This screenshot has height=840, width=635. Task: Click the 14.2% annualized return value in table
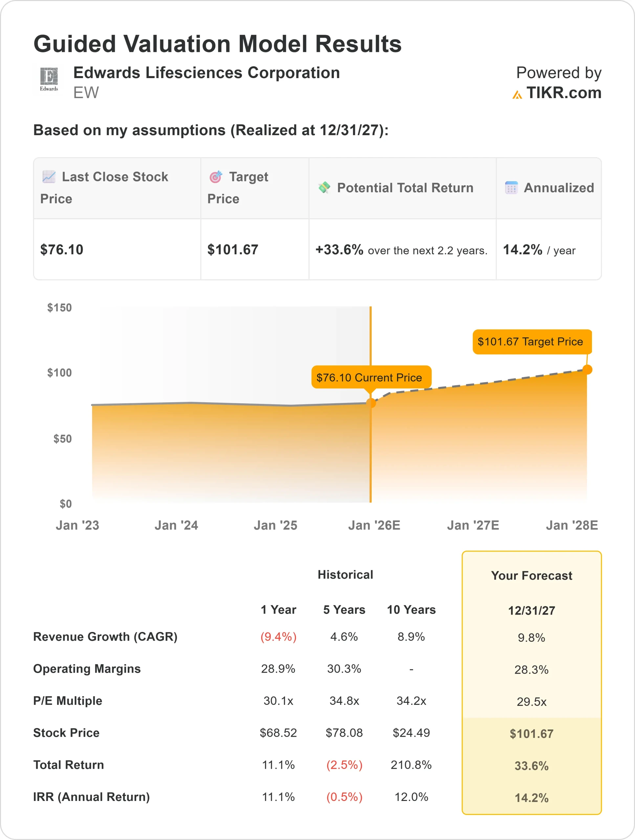[x=522, y=250]
